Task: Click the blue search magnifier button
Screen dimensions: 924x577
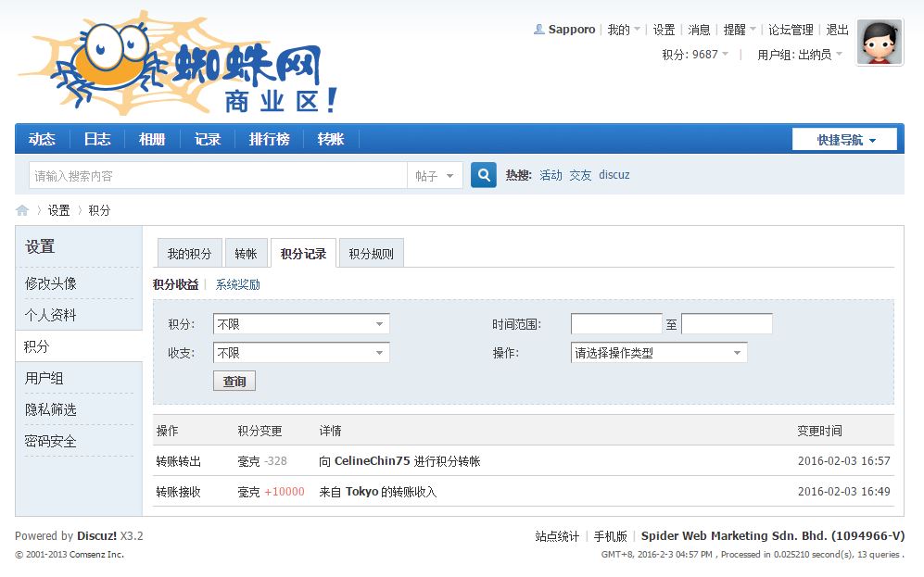Action: click(x=483, y=175)
